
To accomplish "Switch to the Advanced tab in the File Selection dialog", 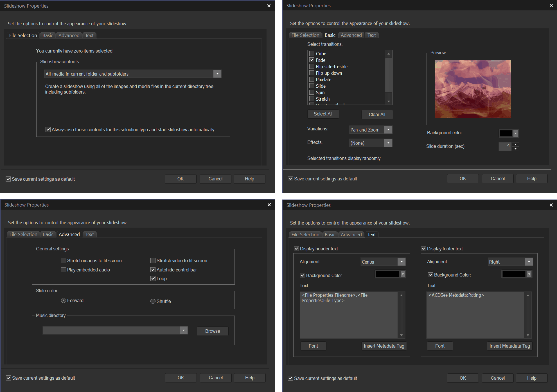I will tap(69, 35).
